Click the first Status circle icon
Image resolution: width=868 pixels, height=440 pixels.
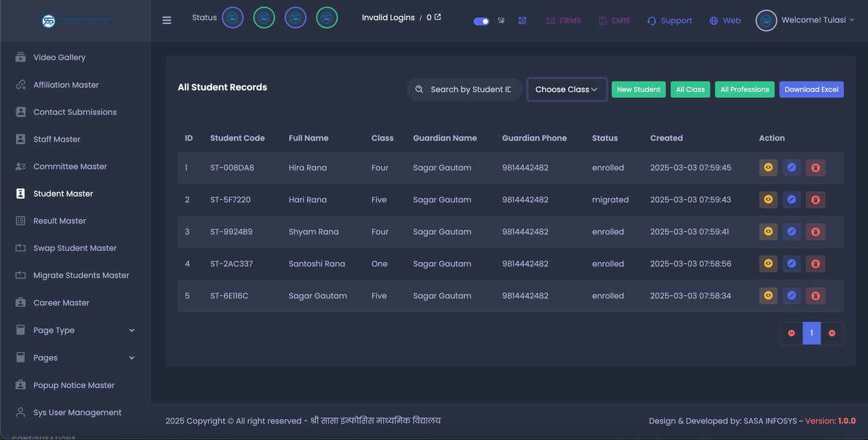tap(232, 18)
